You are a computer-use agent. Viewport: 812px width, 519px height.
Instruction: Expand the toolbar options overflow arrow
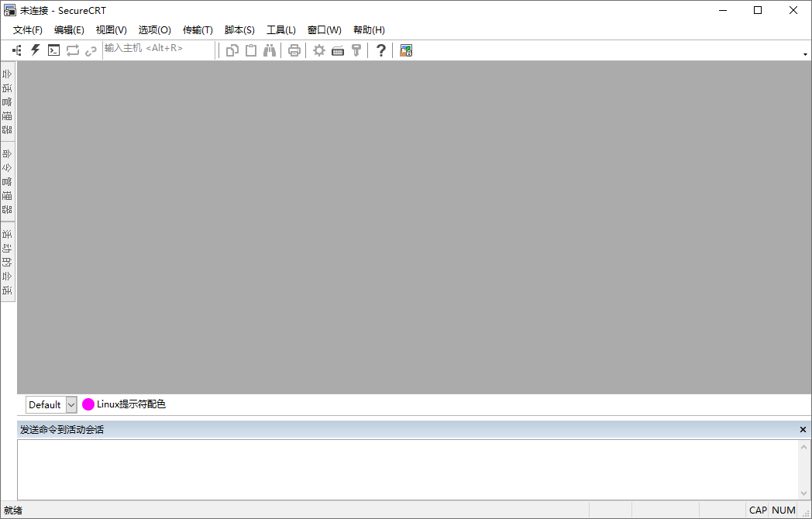[x=806, y=53]
